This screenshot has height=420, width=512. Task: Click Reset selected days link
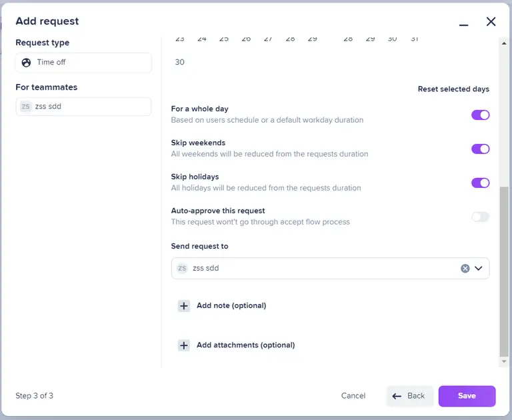pyautogui.click(x=453, y=89)
